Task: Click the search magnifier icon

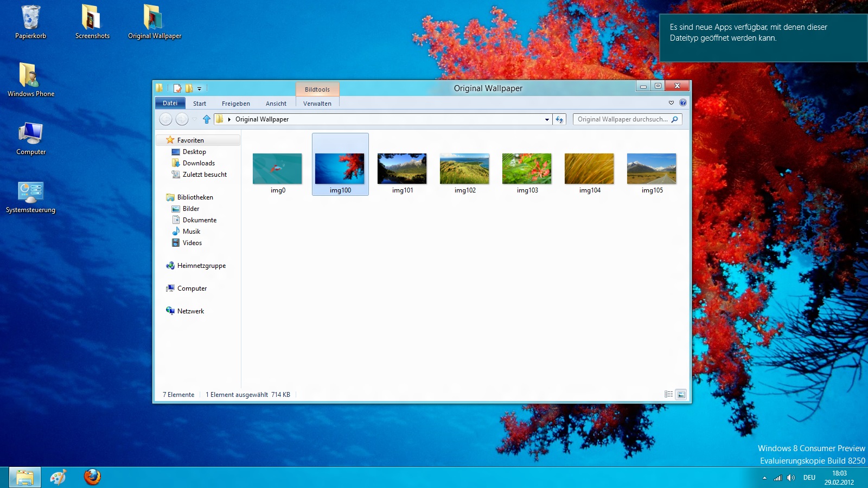Action: 675,119
